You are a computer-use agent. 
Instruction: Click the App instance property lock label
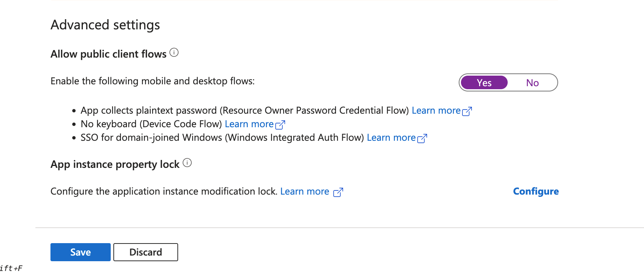(115, 164)
